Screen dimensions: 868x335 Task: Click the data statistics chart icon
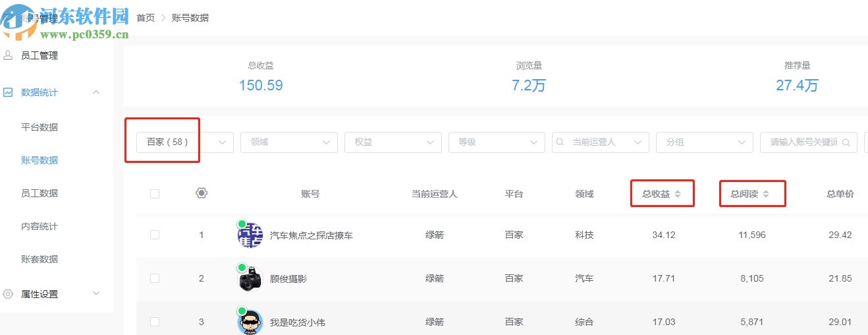(x=8, y=92)
